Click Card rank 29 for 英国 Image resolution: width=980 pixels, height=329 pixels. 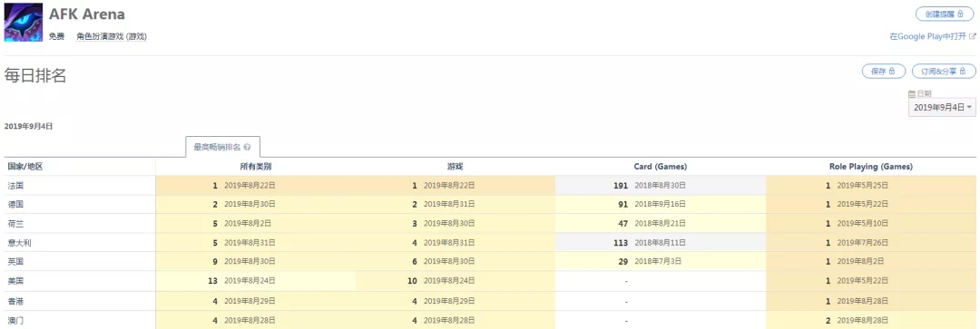(x=623, y=262)
